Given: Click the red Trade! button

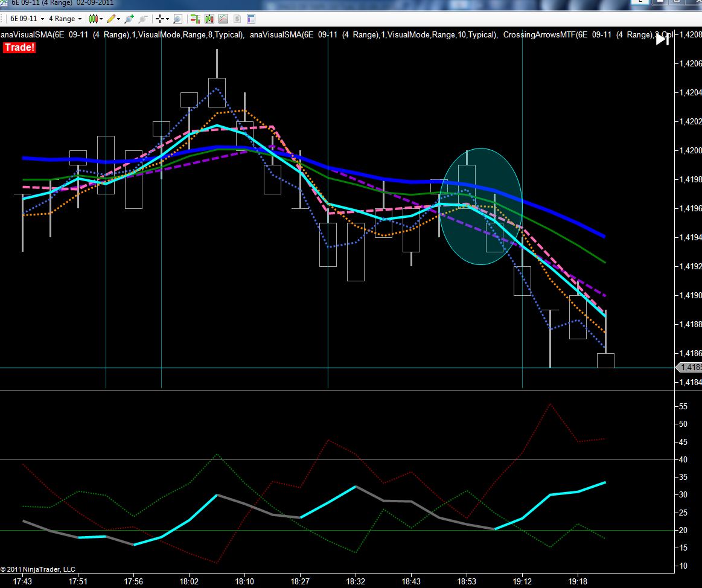Looking at the screenshot, I should click(19, 48).
